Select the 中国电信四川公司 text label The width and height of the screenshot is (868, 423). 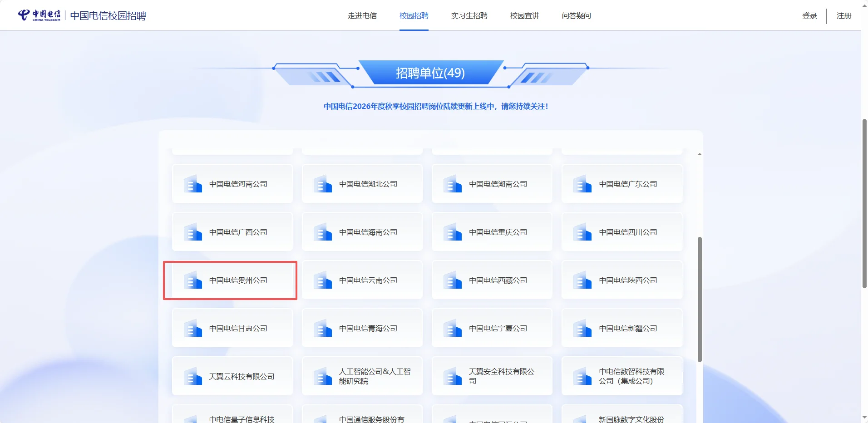pos(628,232)
